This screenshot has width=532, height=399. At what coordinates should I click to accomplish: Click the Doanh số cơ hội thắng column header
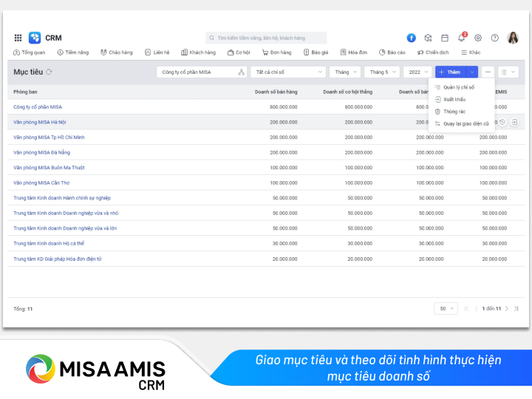(x=347, y=92)
